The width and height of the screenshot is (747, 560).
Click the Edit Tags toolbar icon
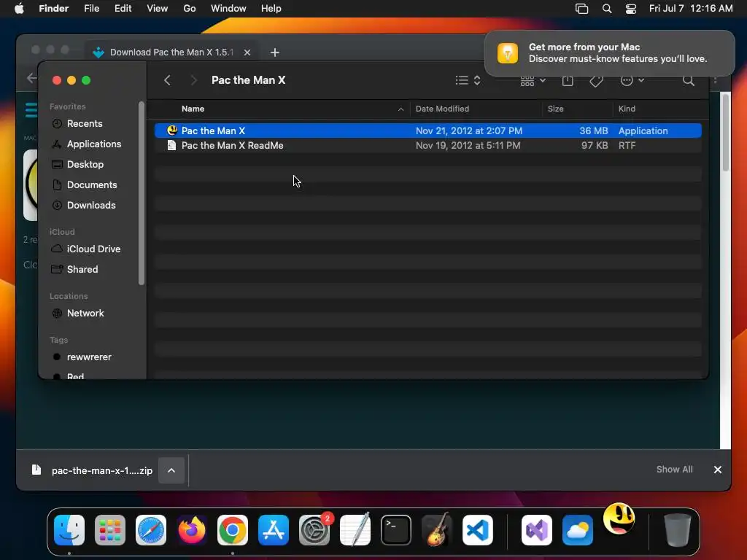[596, 81]
